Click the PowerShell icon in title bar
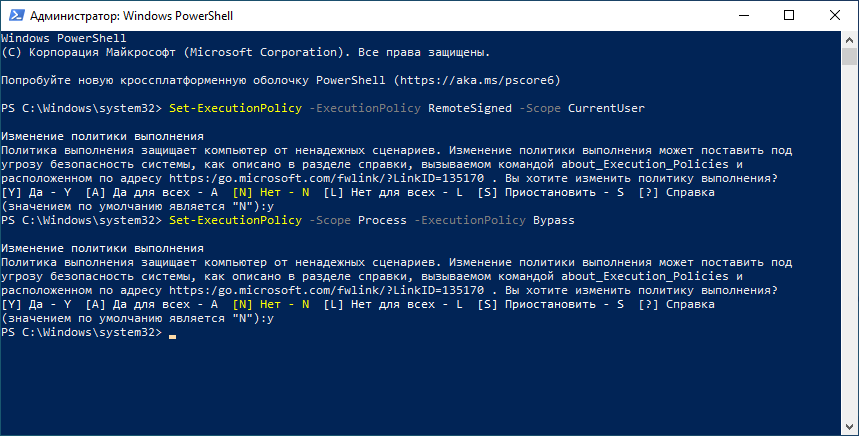The image size is (859, 436). tap(15, 15)
